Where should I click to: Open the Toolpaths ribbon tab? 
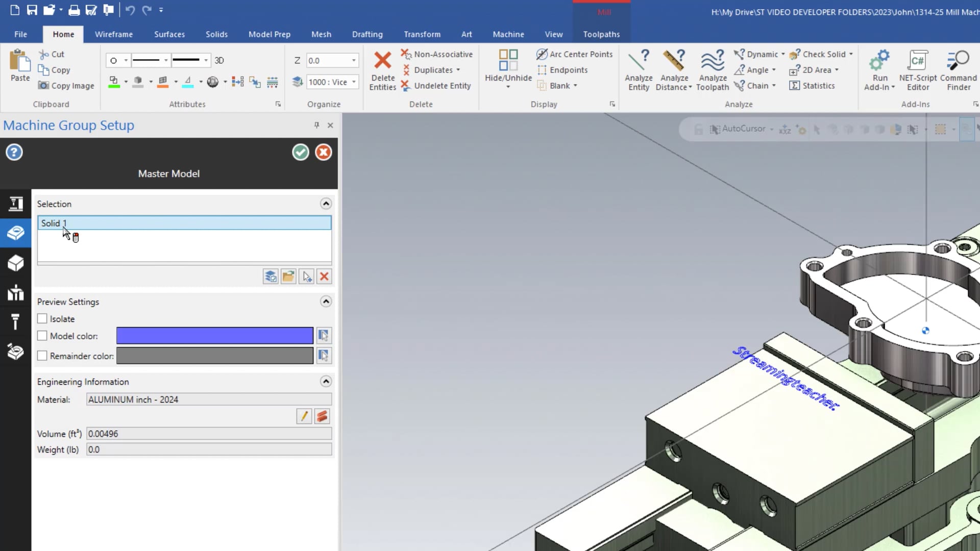coord(601,34)
